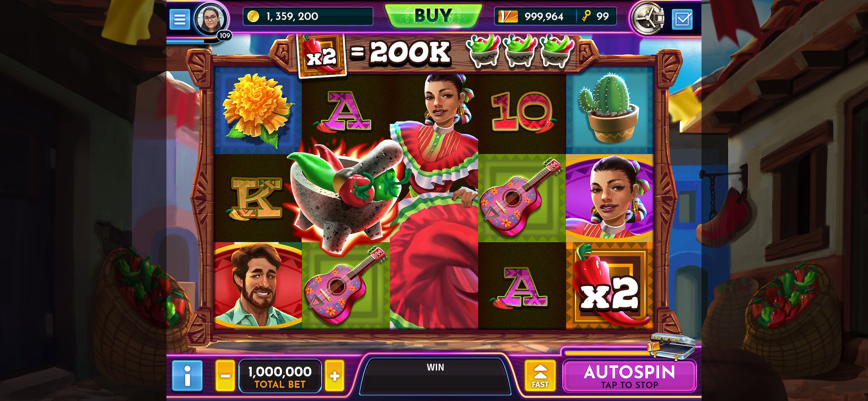Image resolution: width=868 pixels, height=401 pixels.
Task: Click the green BUY button
Action: tap(433, 16)
